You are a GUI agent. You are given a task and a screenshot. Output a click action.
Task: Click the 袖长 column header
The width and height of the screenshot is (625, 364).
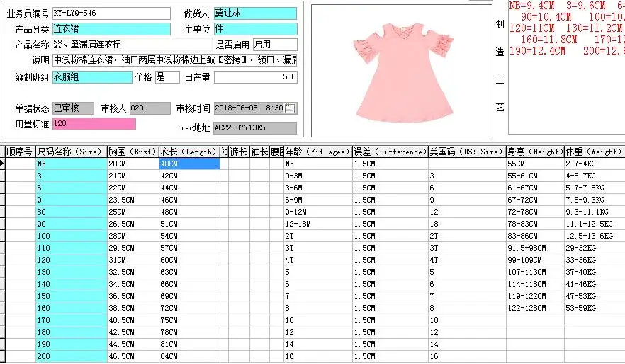coord(259,152)
